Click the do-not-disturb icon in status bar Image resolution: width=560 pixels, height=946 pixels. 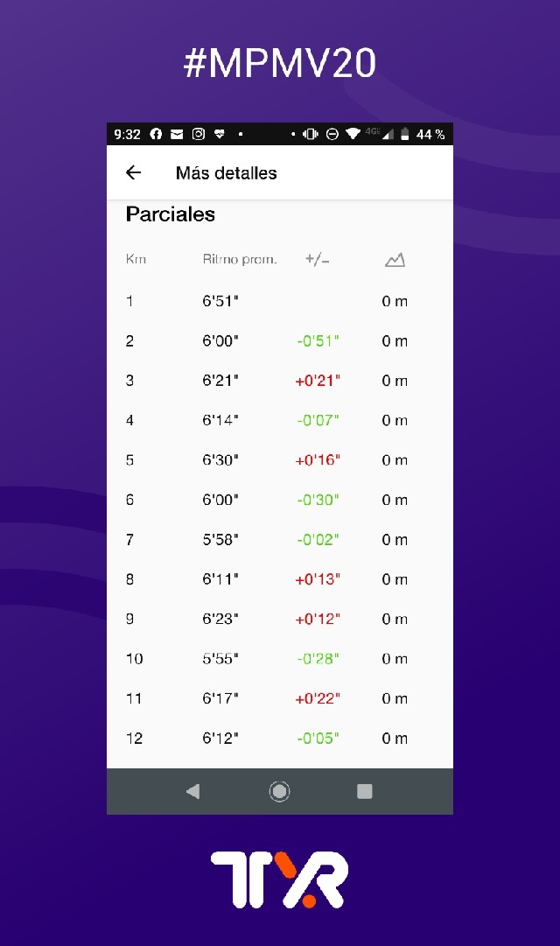tap(332, 134)
